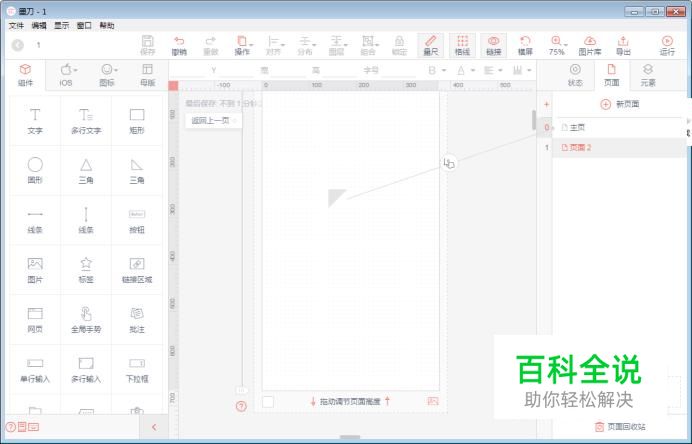This screenshot has height=444, width=692.
Task: Collapse the component panel with arrow
Action: (x=154, y=427)
